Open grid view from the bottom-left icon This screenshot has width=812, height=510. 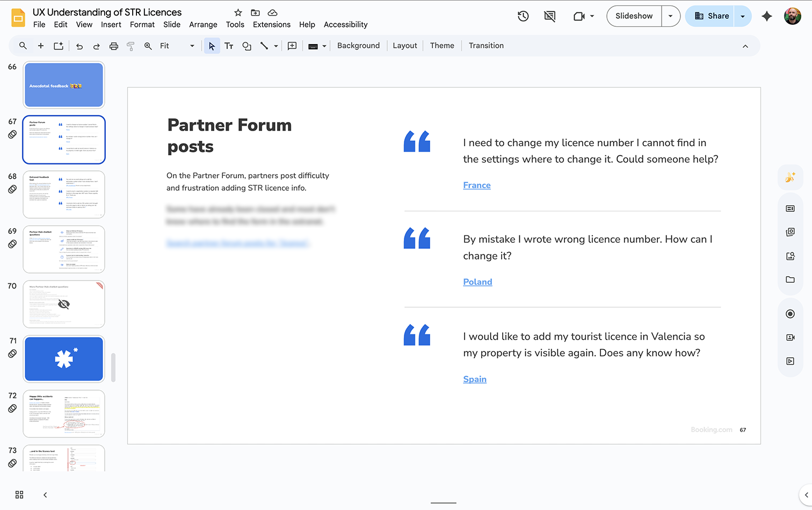(19, 494)
